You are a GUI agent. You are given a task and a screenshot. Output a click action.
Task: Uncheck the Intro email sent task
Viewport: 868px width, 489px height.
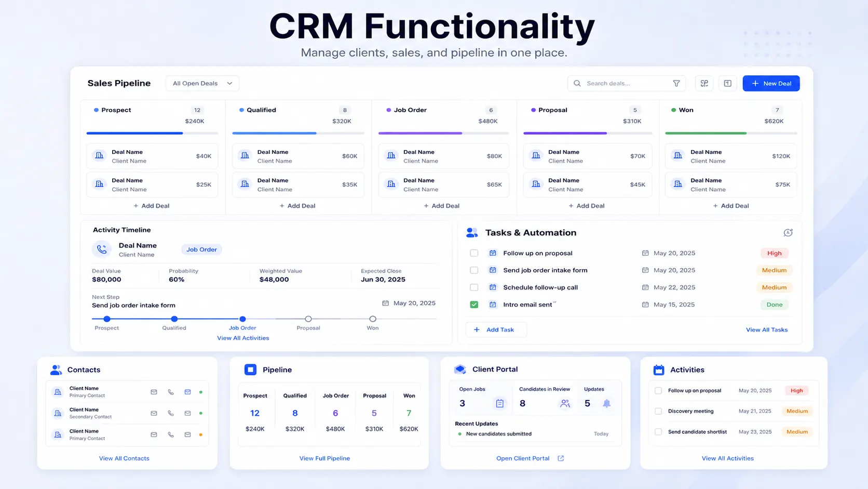[474, 305]
